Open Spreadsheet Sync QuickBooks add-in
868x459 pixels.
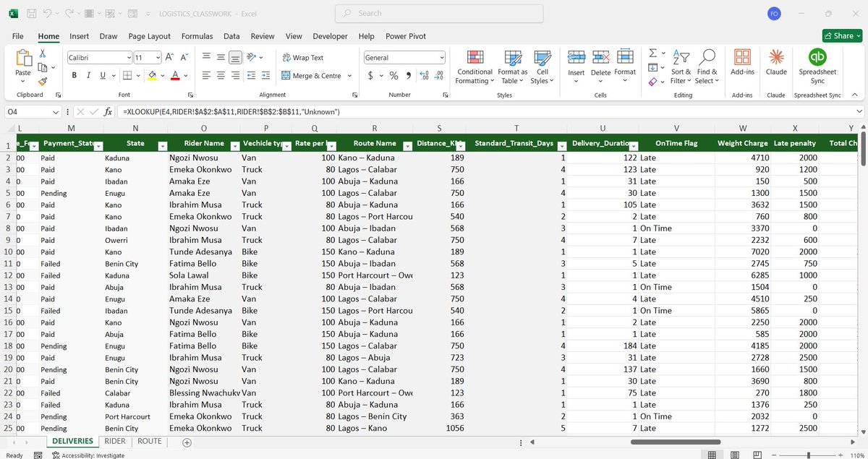tap(817, 67)
